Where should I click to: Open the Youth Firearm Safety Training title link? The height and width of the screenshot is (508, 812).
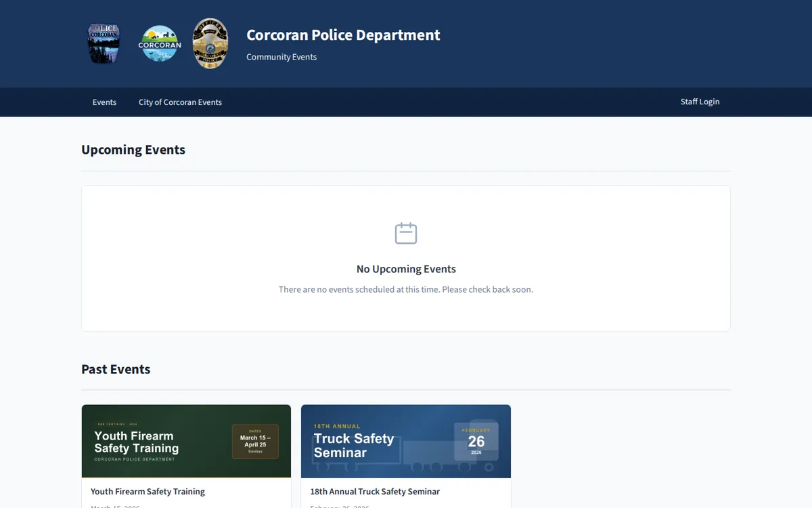point(148,491)
